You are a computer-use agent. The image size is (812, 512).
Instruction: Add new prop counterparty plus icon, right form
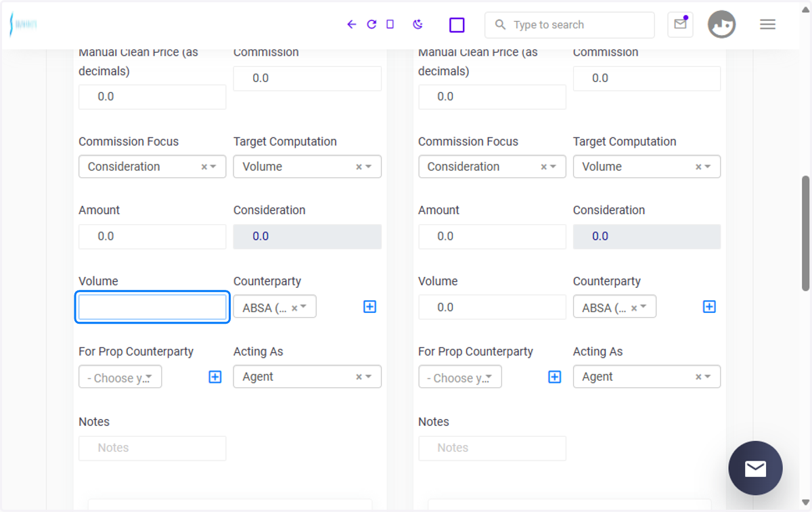[555, 377]
